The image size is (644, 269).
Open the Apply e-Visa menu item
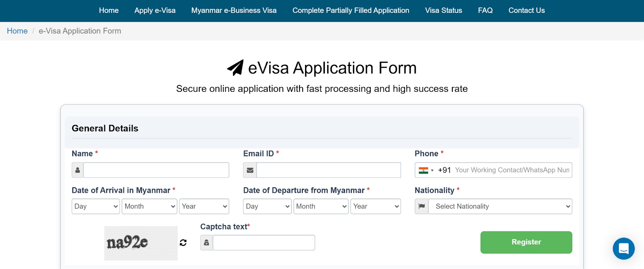155,10
